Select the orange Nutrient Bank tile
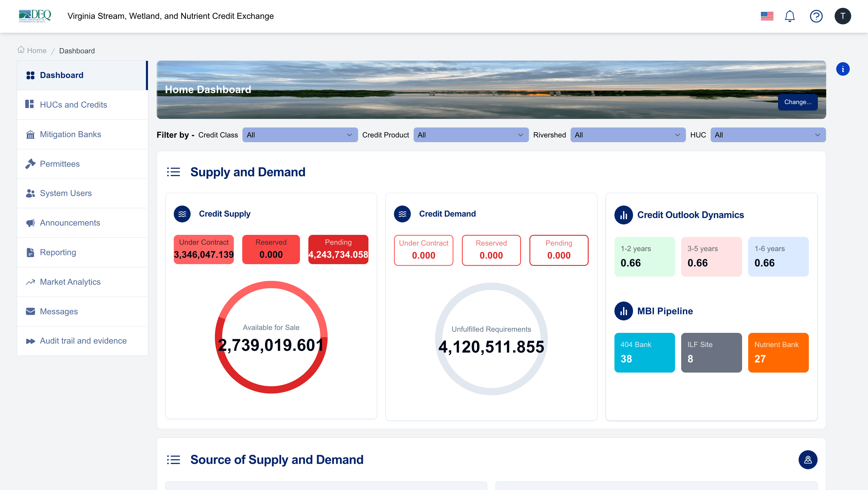 point(778,352)
